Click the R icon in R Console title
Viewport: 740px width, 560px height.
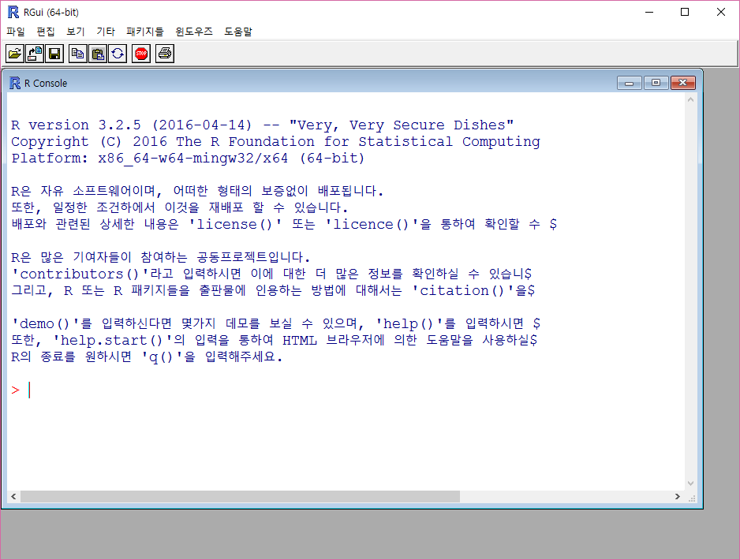(15, 83)
